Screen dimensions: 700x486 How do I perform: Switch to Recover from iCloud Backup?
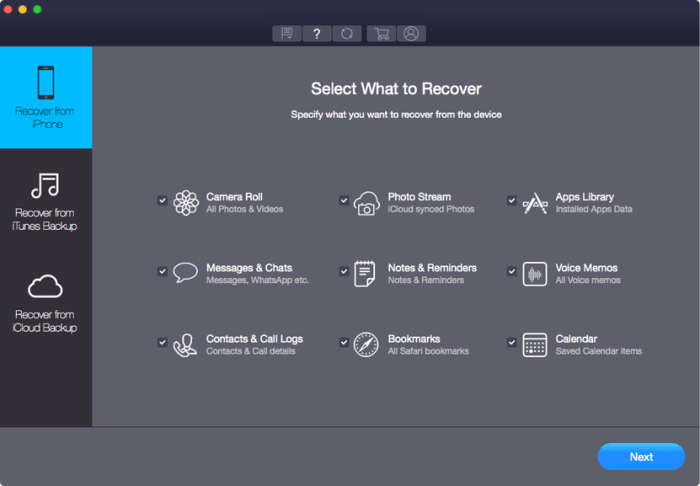46,303
